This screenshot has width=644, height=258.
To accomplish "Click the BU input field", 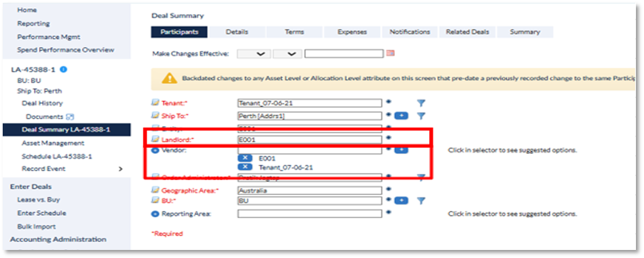I will (x=310, y=201).
